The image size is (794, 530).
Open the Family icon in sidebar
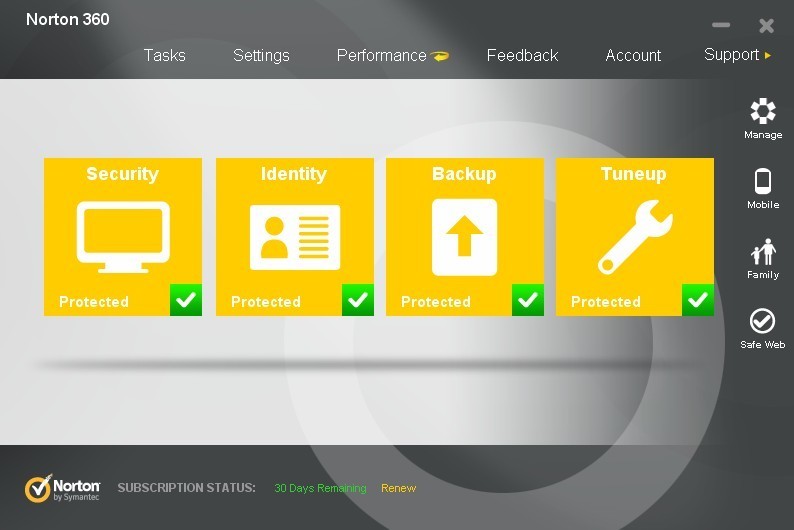[x=763, y=252]
